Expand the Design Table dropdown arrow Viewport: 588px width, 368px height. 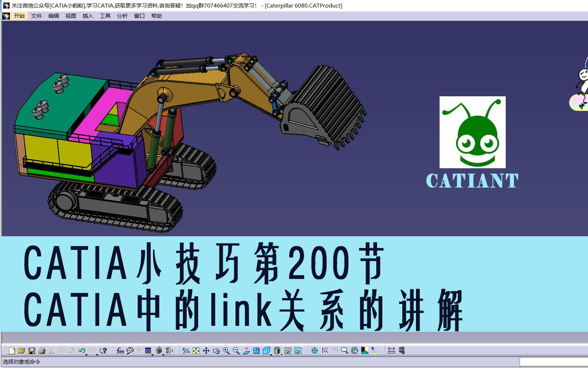click(153, 354)
